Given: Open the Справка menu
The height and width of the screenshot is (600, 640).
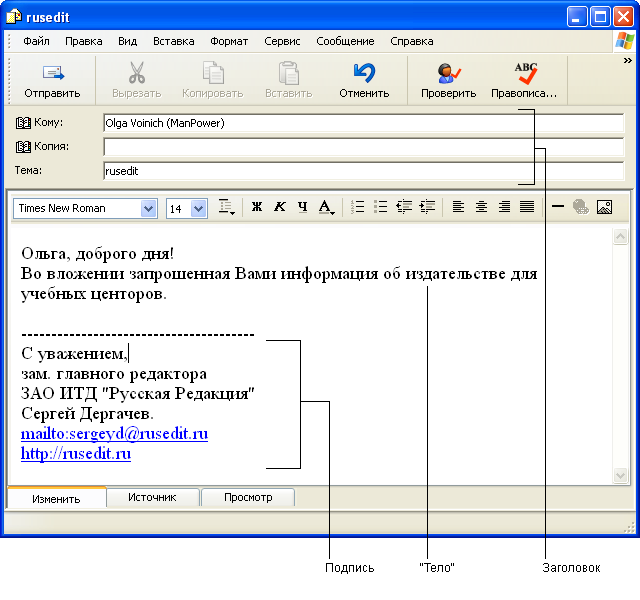Looking at the screenshot, I should [x=412, y=41].
